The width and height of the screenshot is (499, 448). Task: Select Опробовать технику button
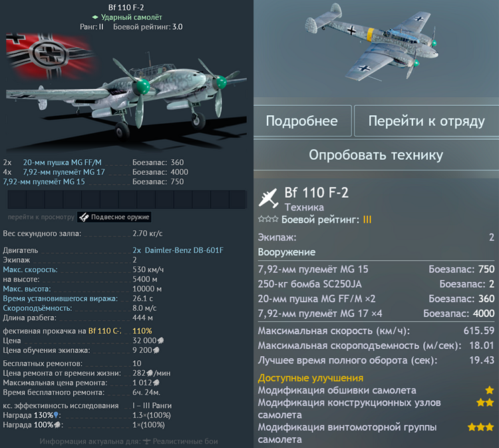pyautogui.click(x=376, y=155)
